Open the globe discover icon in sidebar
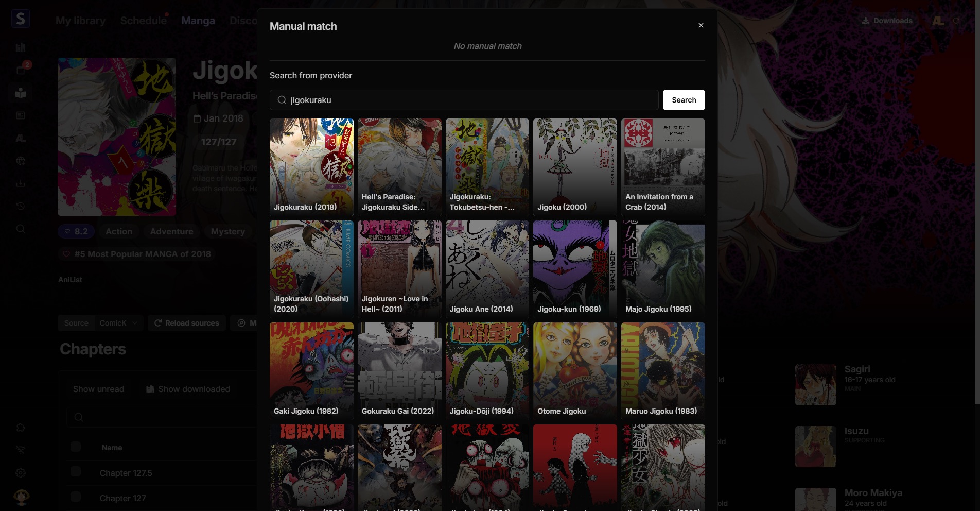Screen dimensions: 980x511 coord(21,161)
